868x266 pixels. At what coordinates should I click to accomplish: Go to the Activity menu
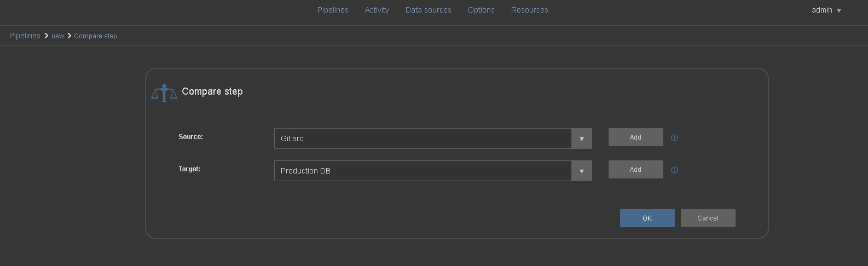377,10
